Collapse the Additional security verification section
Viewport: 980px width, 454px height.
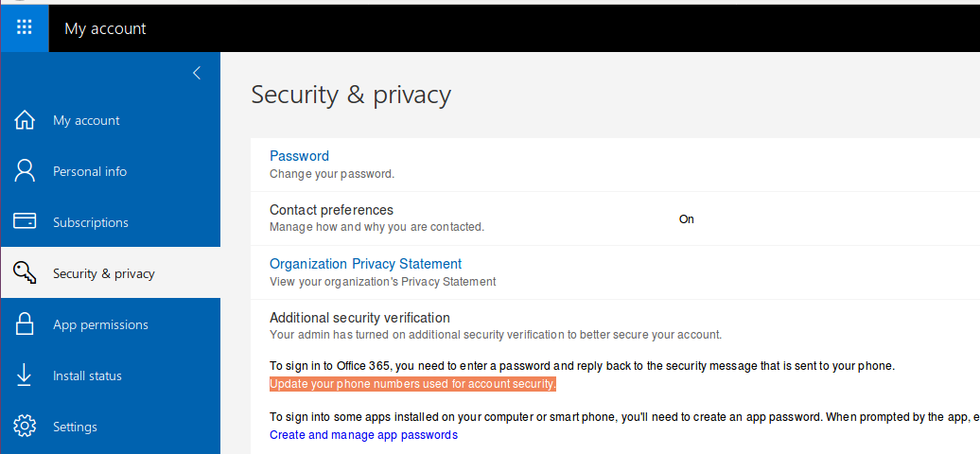[359, 318]
